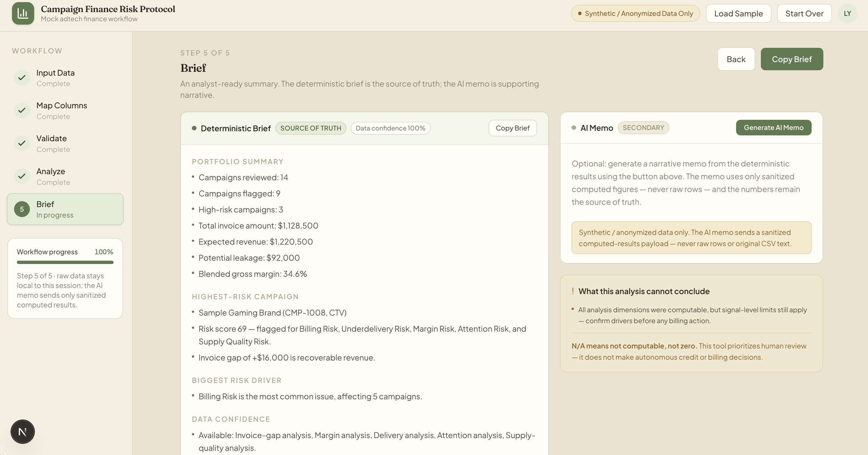Go to the Map Columns workflow step

[x=65, y=110]
